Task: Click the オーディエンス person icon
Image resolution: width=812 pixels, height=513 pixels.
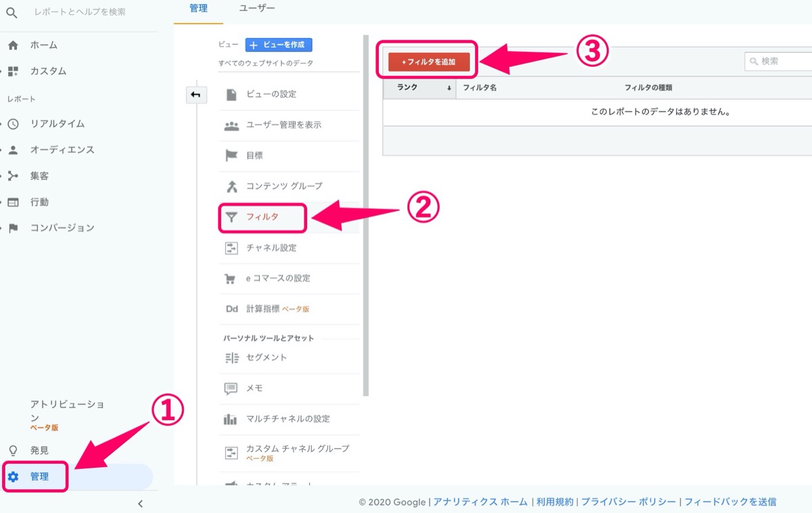Action: (x=13, y=150)
